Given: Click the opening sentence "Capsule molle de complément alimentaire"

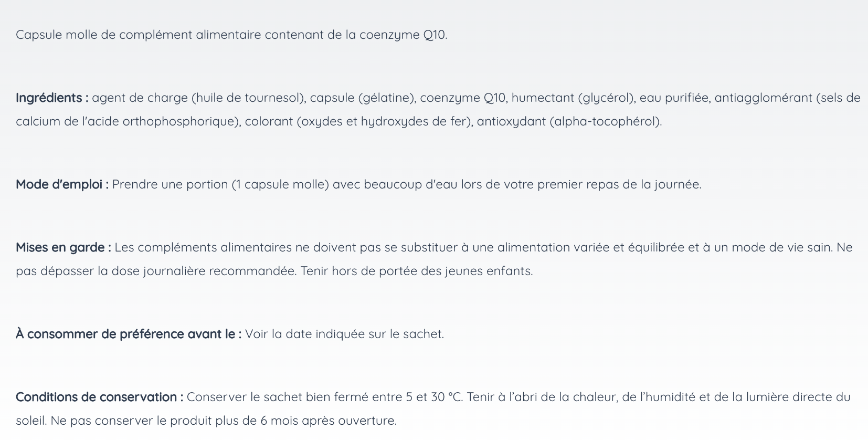Looking at the screenshot, I should point(138,35).
